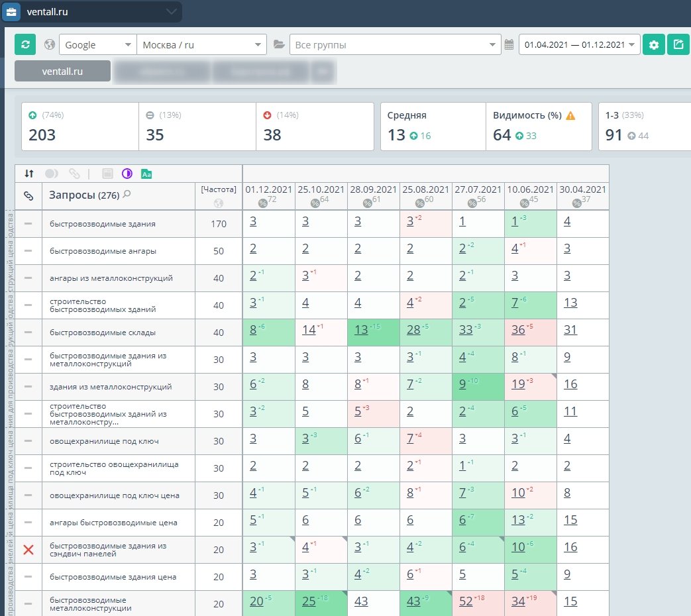This screenshot has width=691, height=616.
Task: Toggle the grey switch icon in table toolbar
Action: pyautogui.click(x=52, y=174)
